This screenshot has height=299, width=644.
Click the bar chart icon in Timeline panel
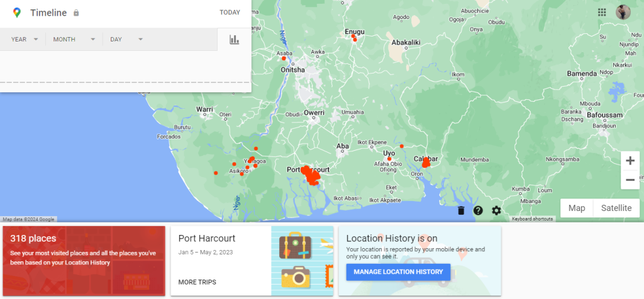[234, 40]
